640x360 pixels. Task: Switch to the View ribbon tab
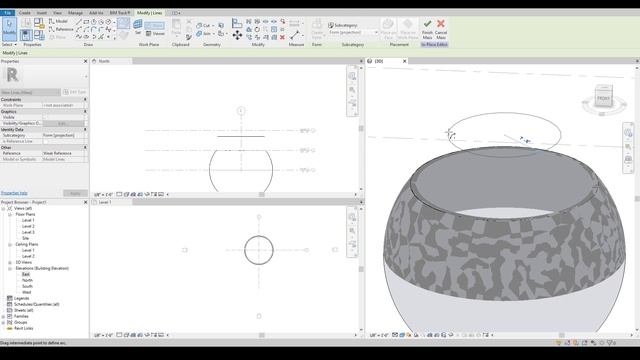pyautogui.click(x=57, y=13)
